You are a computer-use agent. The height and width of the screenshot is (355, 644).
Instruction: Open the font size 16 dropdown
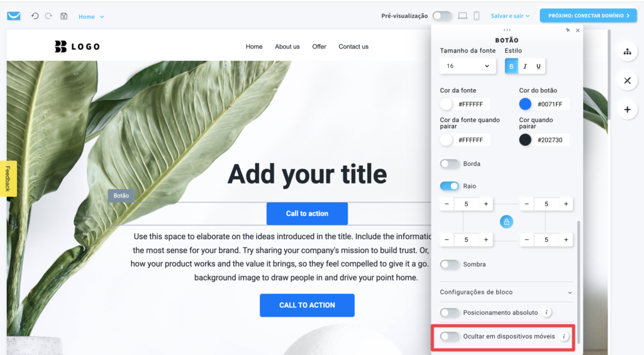point(467,66)
